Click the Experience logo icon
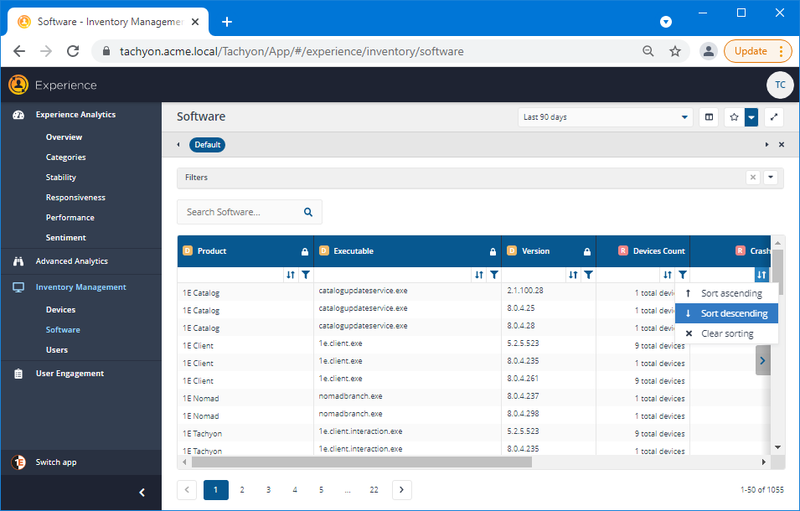 pyautogui.click(x=18, y=85)
